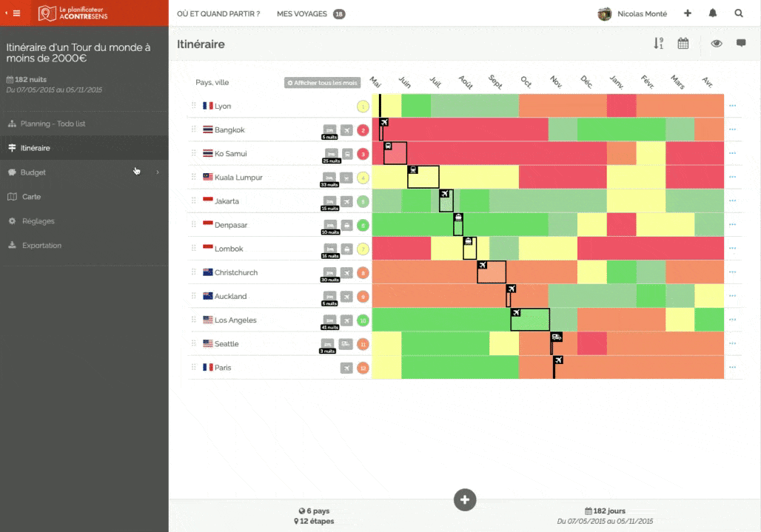Click the Acontresens planner logo
The image size is (761, 532).
73,13
